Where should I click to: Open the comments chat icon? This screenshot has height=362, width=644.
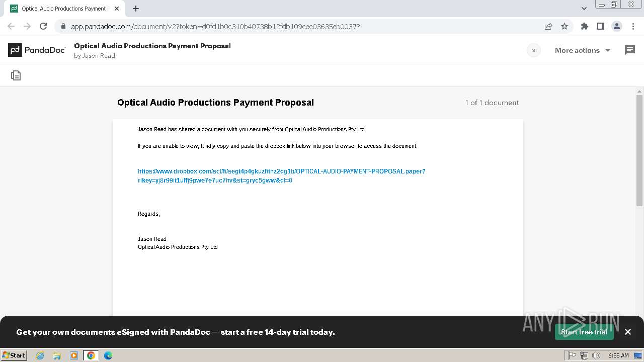(x=630, y=50)
